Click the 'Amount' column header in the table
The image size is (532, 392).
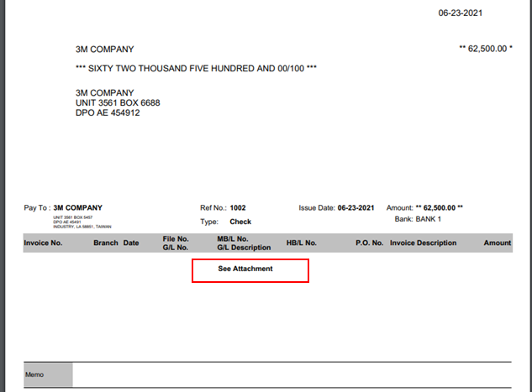click(497, 243)
